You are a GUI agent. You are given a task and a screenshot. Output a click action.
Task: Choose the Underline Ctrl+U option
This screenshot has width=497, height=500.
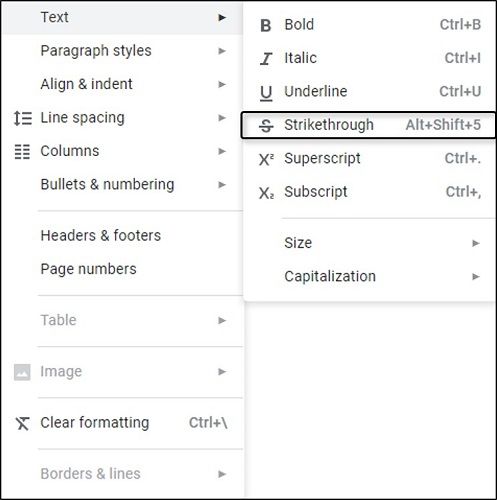(x=369, y=91)
